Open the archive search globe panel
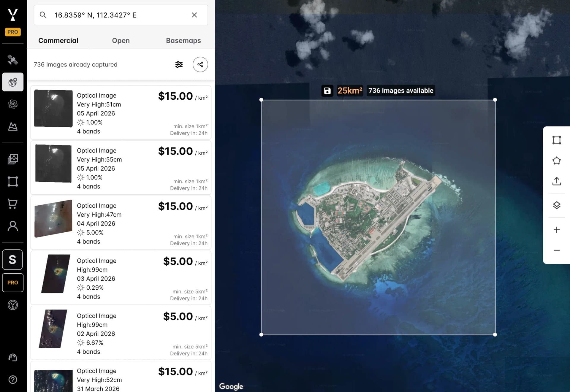570x392 pixels. pos(13,82)
